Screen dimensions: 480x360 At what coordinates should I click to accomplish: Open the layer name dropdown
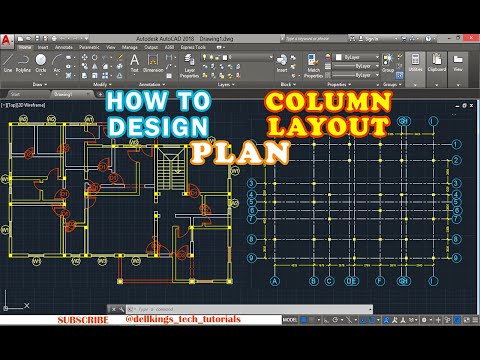coord(237,57)
